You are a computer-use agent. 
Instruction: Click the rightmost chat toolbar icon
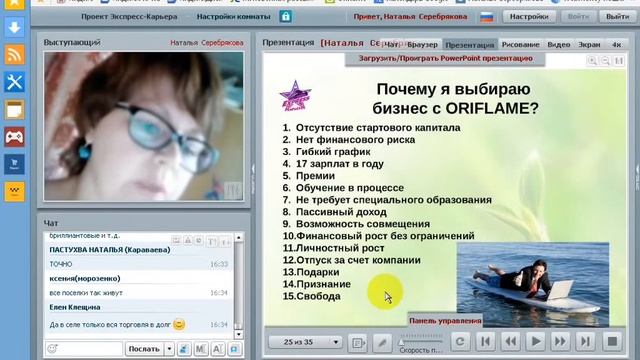225,242
